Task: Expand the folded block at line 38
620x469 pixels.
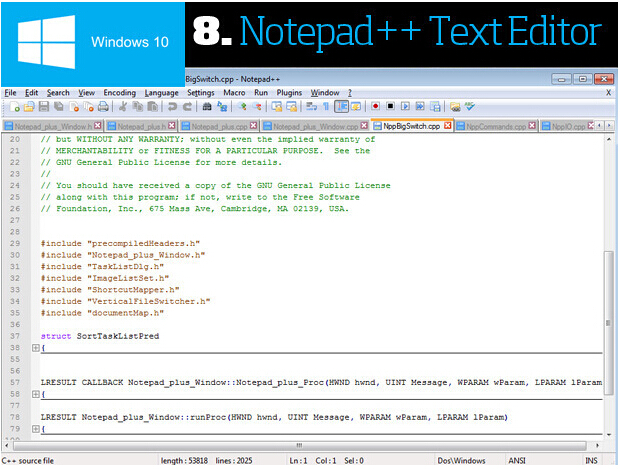Action: click(35, 348)
